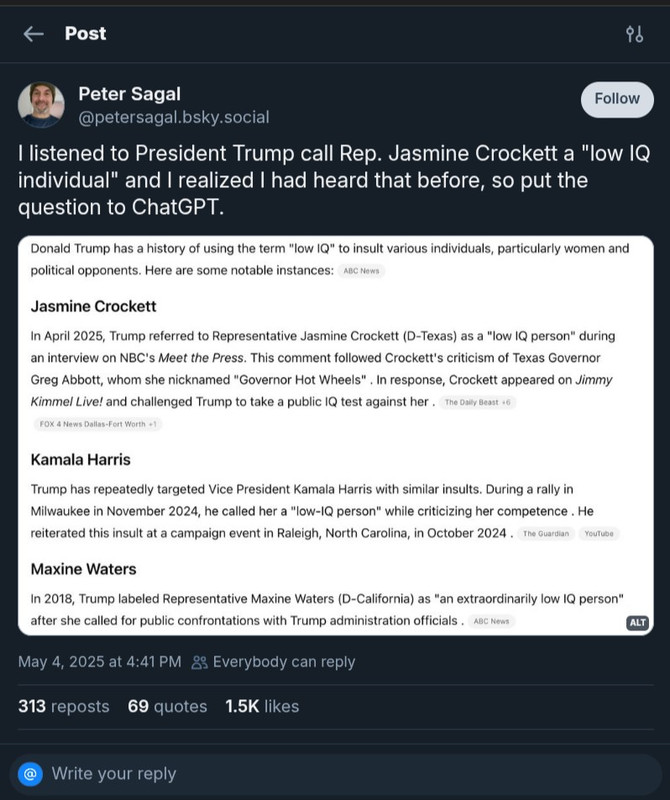
Task: Click the May 4, 2025 timestamp
Action: 100,661
